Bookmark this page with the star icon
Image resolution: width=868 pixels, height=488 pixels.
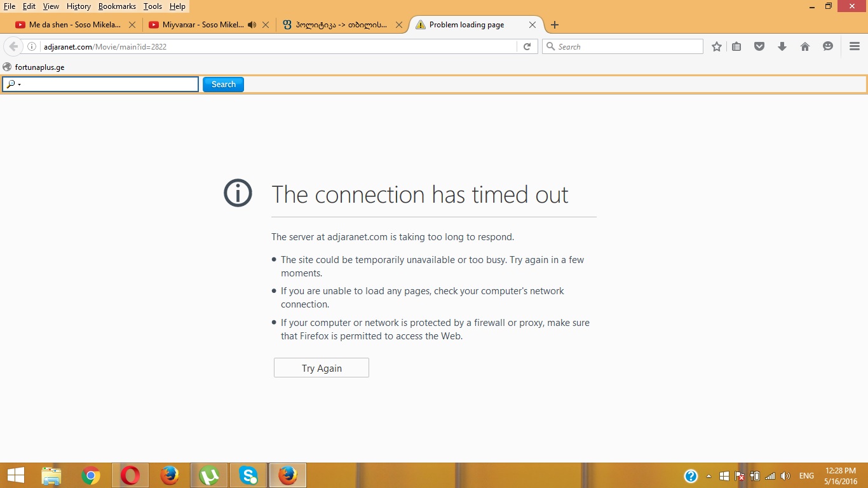tap(717, 46)
